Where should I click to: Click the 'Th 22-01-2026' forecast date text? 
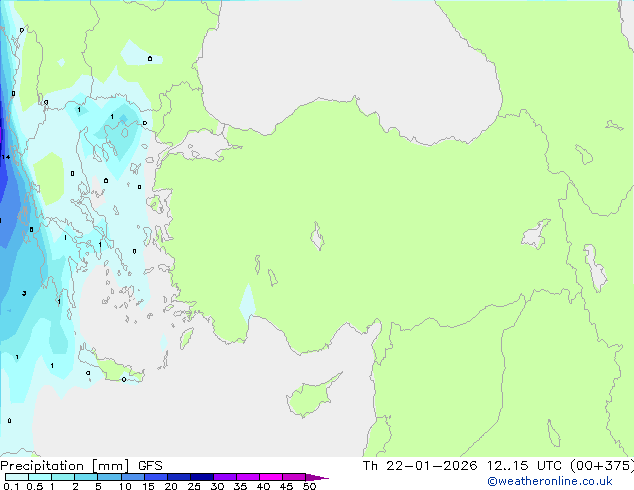(420, 466)
